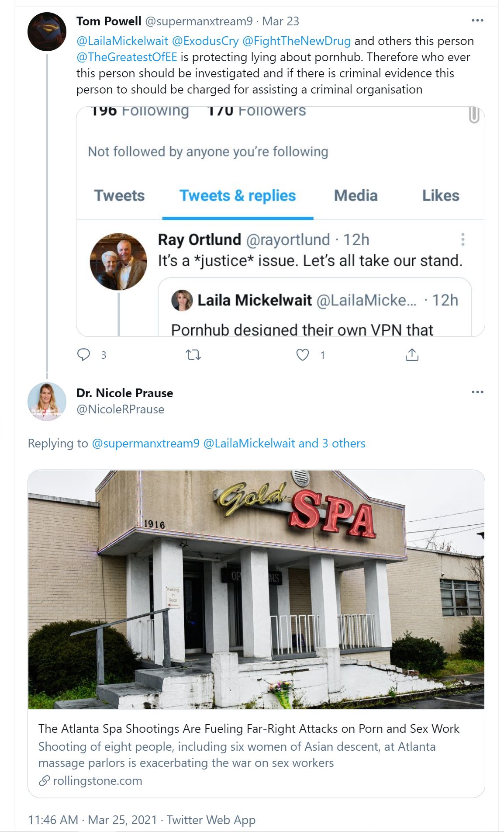
Task: Like Tom Powell's tweet with the heart icon
Action: coord(303,354)
